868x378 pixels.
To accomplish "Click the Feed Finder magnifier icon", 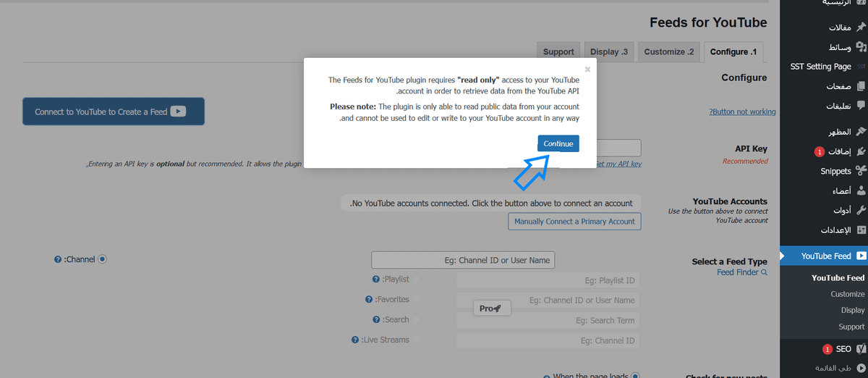I will (x=764, y=272).
